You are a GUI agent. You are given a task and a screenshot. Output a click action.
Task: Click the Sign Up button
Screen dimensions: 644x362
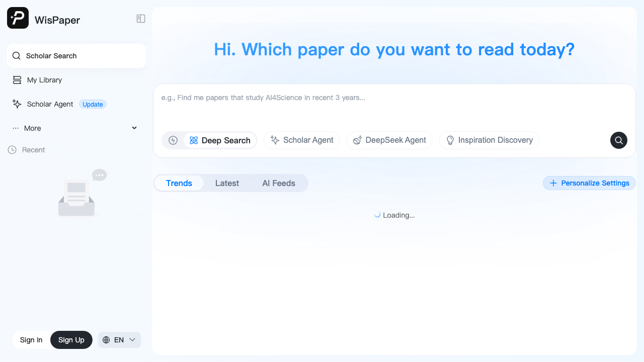click(71, 340)
